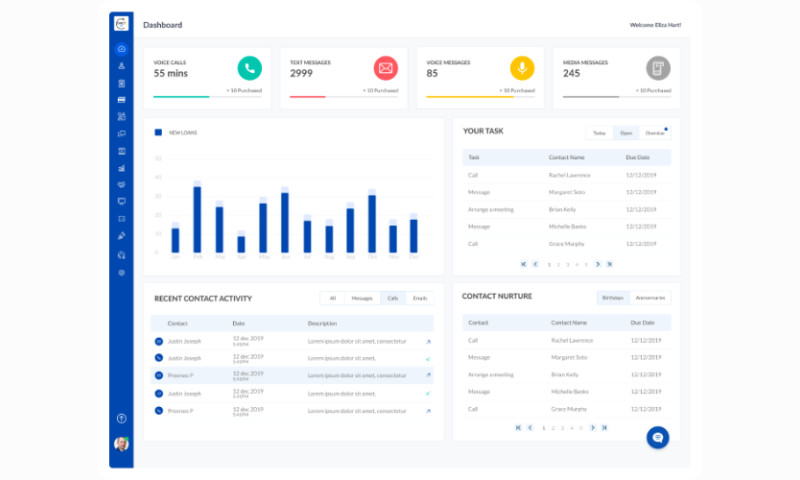Click the 'Welcome Eliza Hart!' greeting
800x480 pixels.
(x=655, y=25)
